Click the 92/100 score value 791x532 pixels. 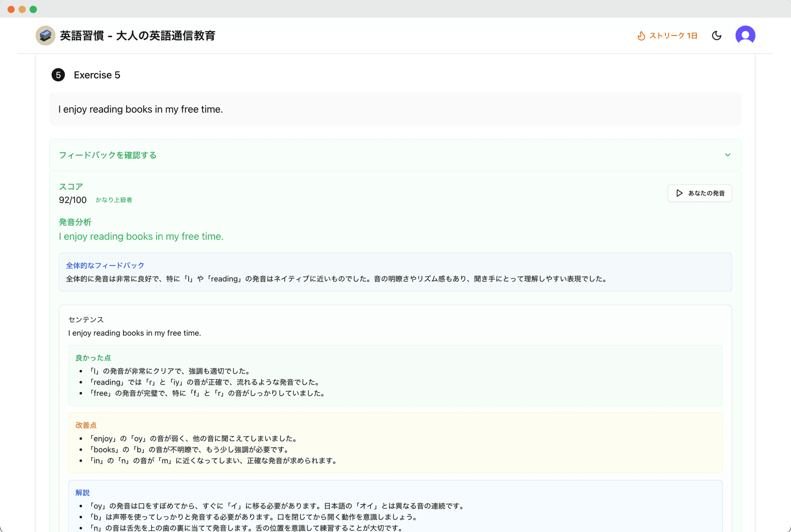tap(73, 200)
